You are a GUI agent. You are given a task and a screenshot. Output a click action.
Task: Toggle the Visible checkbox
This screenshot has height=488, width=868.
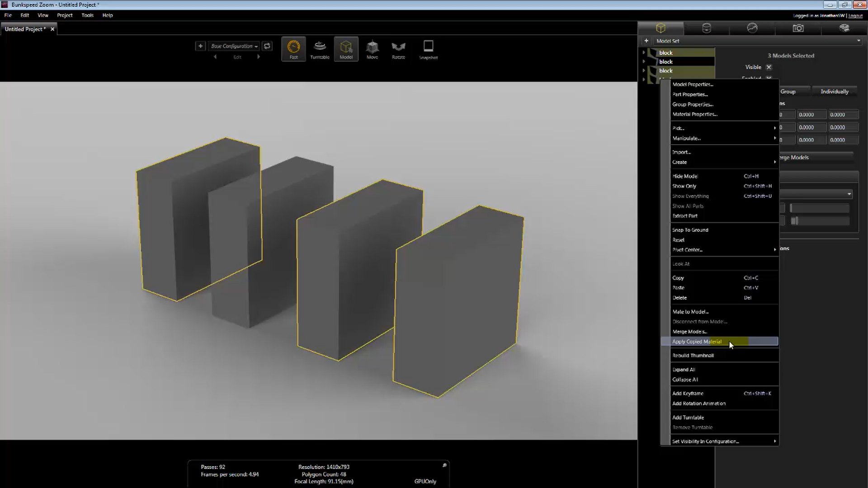(x=769, y=67)
